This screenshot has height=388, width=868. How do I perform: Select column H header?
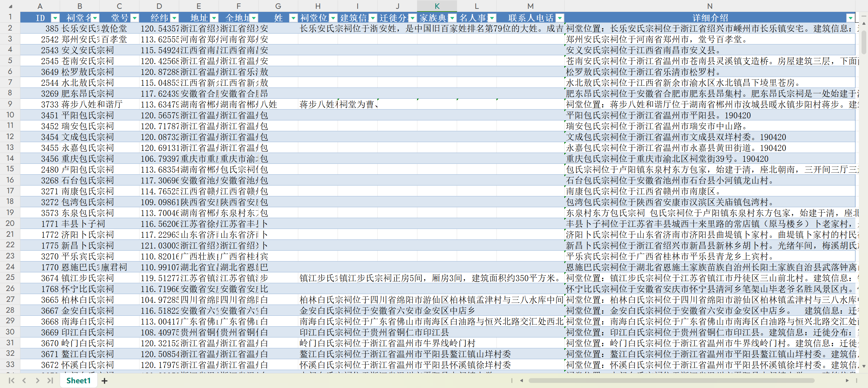click(318, 6)
